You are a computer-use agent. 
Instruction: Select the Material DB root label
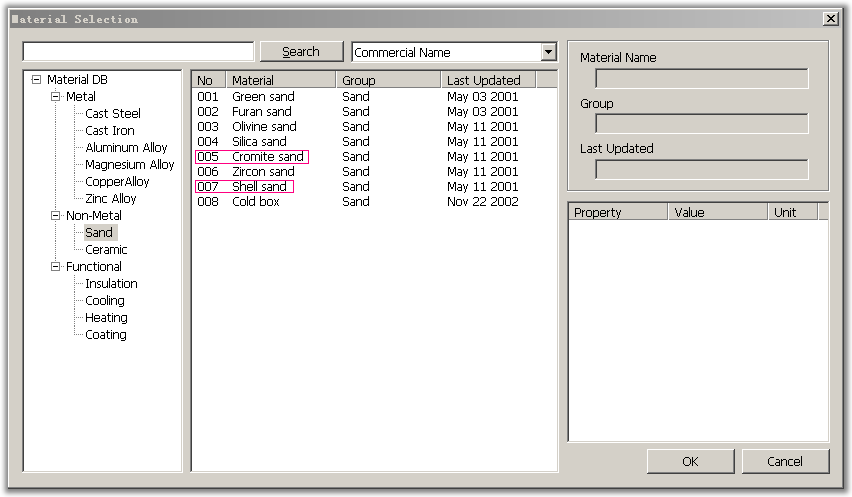tap(77, 80)
